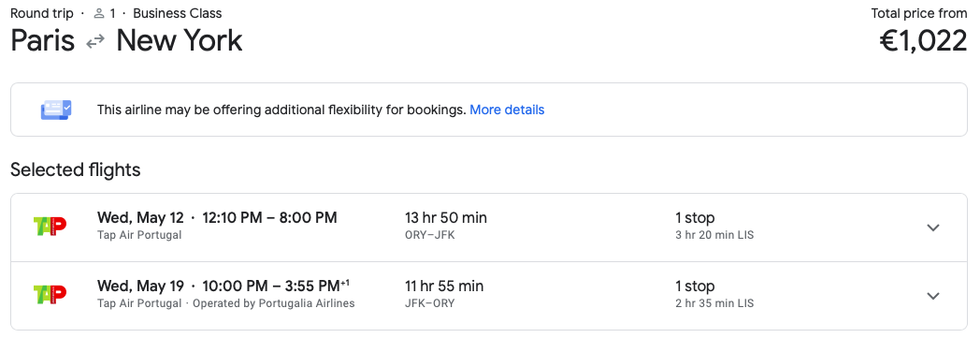Viewport: 980px width, 338px height.
Task: Click the TAP logo on May 12 flight
Action: (50, 227)
